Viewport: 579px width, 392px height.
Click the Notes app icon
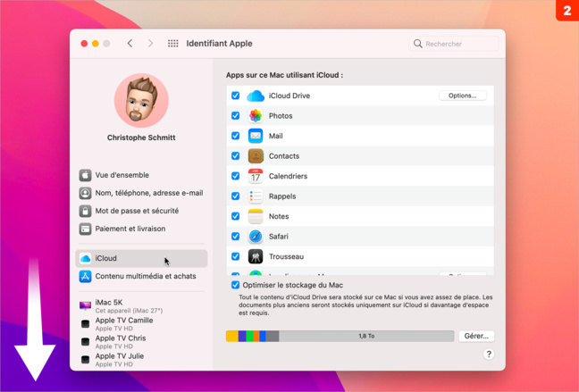256,216
